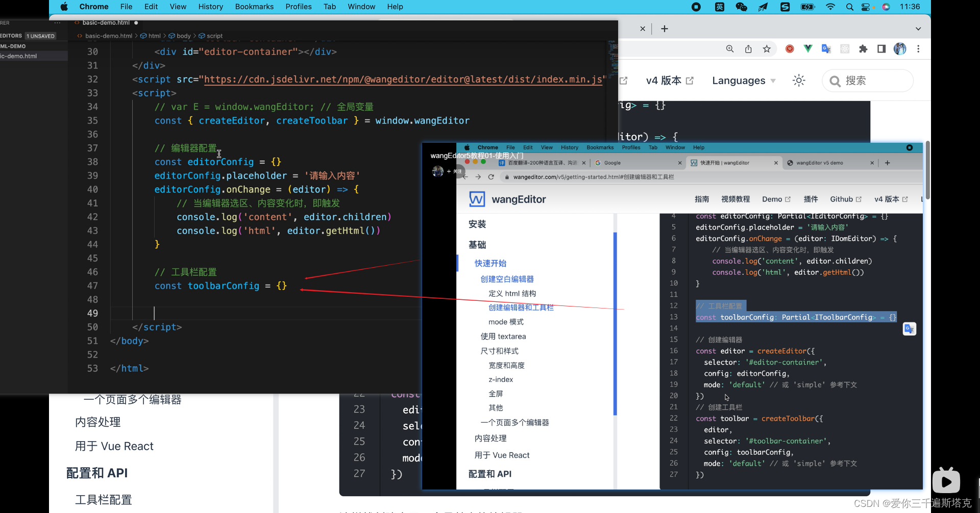The width and height of the screenshot is (980, 513).
Task: Bookmark this page with the star toggle
Action: (767, 48)
